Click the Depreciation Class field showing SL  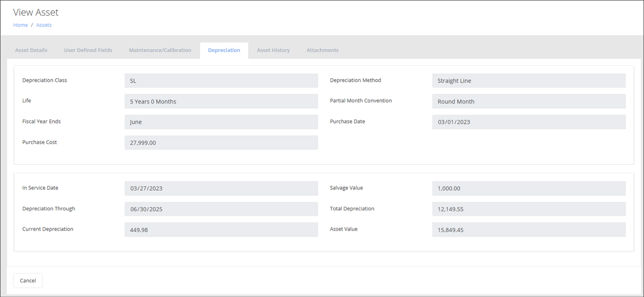tap(221, 81)
